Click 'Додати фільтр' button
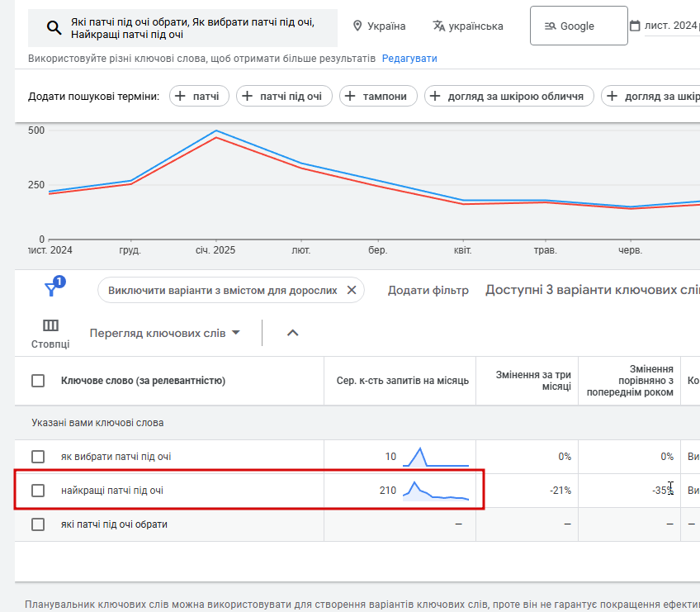 tap(428, 290)
